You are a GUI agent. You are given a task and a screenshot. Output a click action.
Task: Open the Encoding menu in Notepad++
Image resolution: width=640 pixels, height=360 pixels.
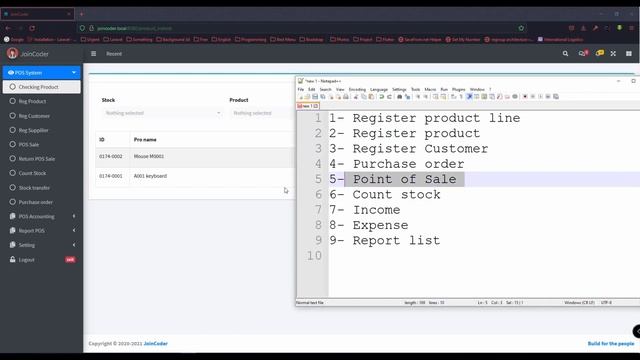click(x=357, y=89)
